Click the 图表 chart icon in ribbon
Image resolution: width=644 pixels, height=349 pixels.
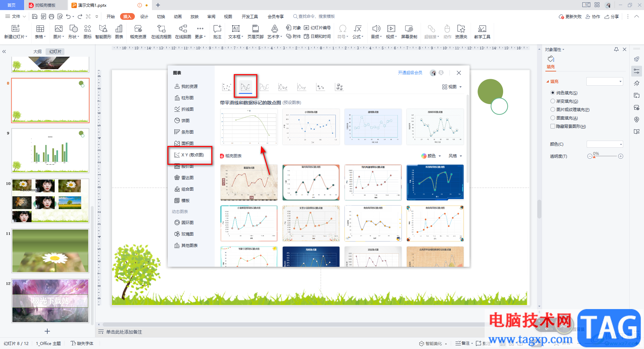[x=119, y=29]
